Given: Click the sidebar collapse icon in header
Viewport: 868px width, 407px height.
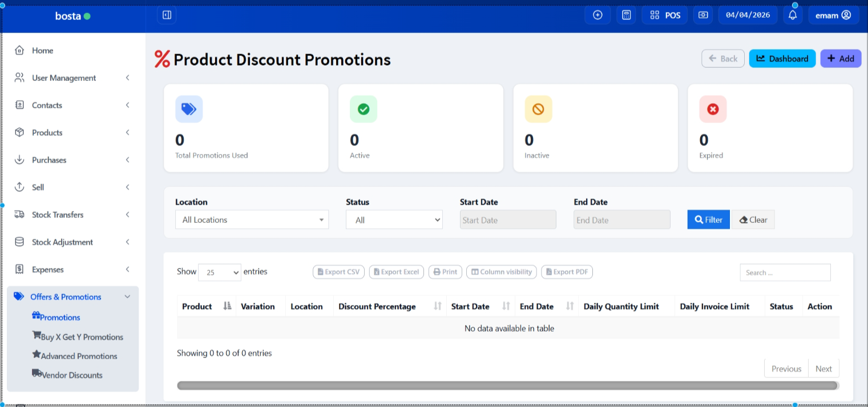Looking at the screenshot, I should [167, 15].
